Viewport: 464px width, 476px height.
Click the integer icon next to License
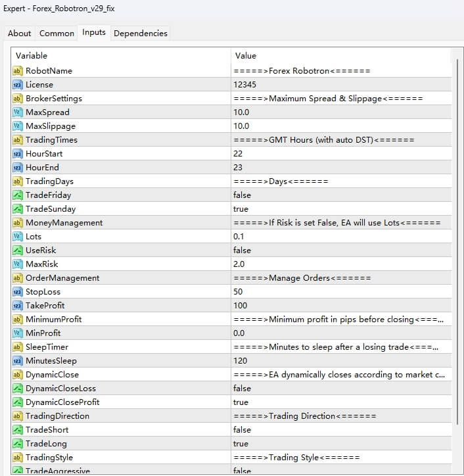pos(18,85)
